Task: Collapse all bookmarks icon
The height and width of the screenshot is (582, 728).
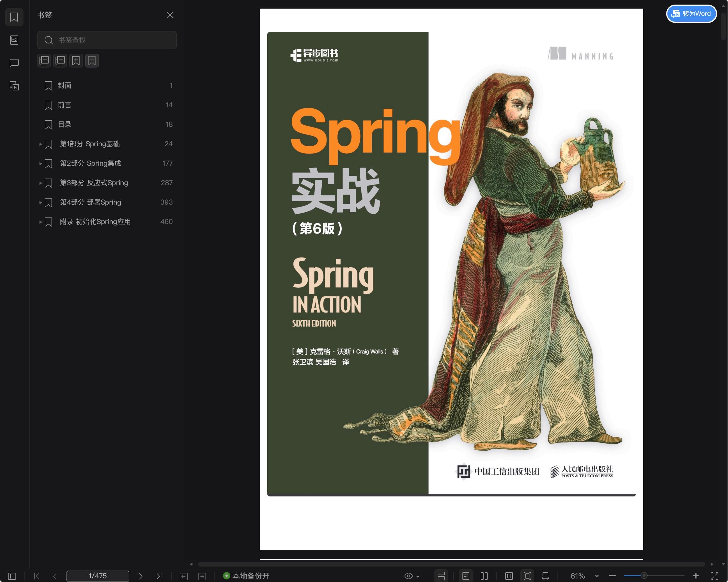Action: [60, 61]
